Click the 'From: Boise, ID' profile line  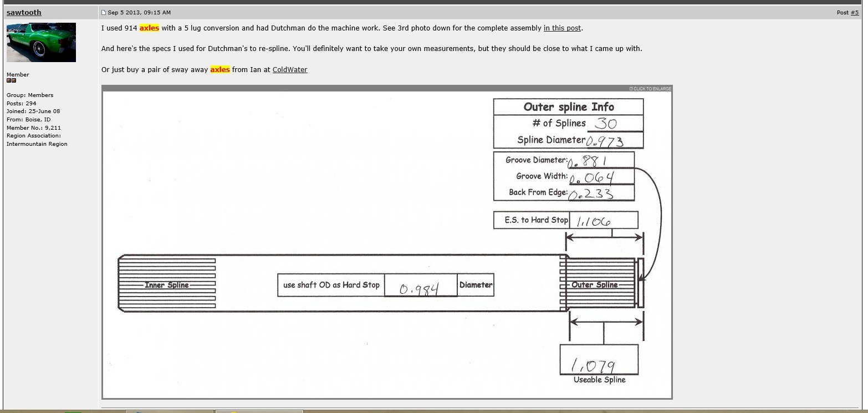(x=29, y=119)
